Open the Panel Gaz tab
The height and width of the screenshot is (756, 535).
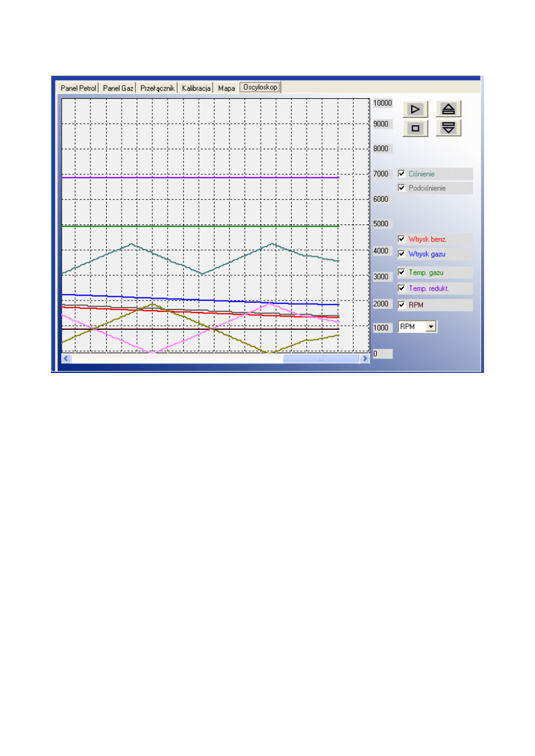click(117, 88)
